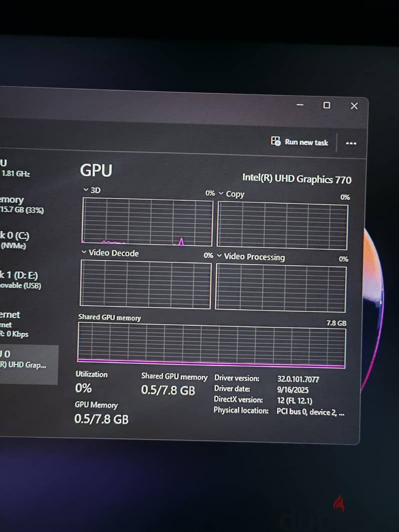Image resolution: width=399 pixels, height=532 pixels.
Task: Close the Task Manager window
Action: tap(354, 106)
